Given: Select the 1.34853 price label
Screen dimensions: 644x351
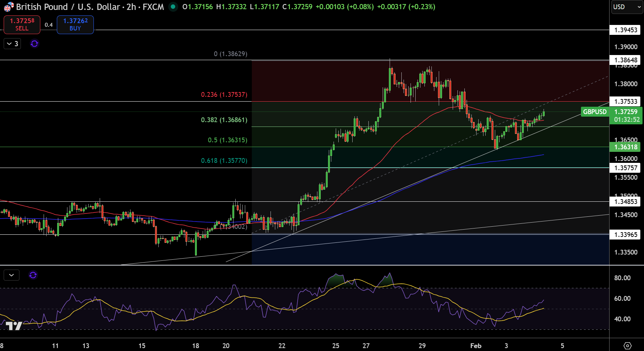Looking at the screenshot, I should 625,202.
